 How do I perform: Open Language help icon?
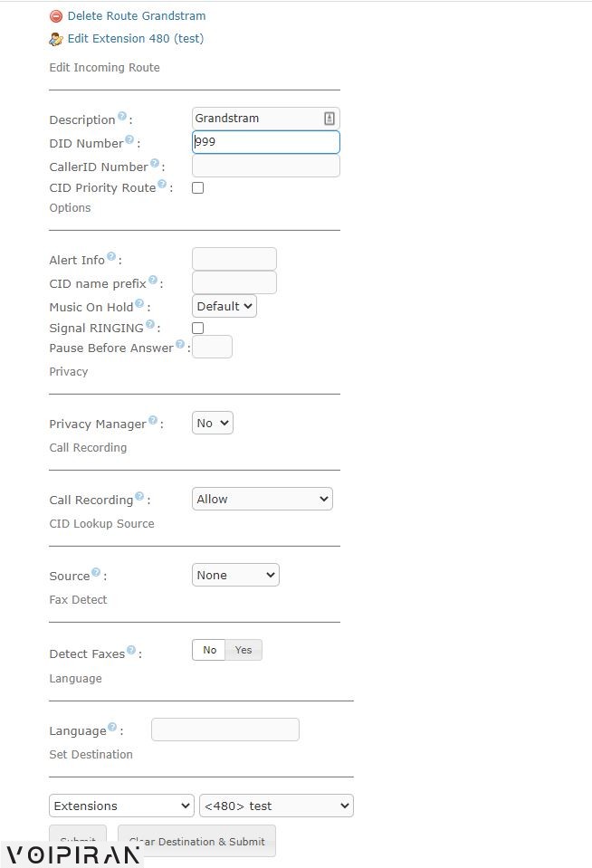(112, 727)
